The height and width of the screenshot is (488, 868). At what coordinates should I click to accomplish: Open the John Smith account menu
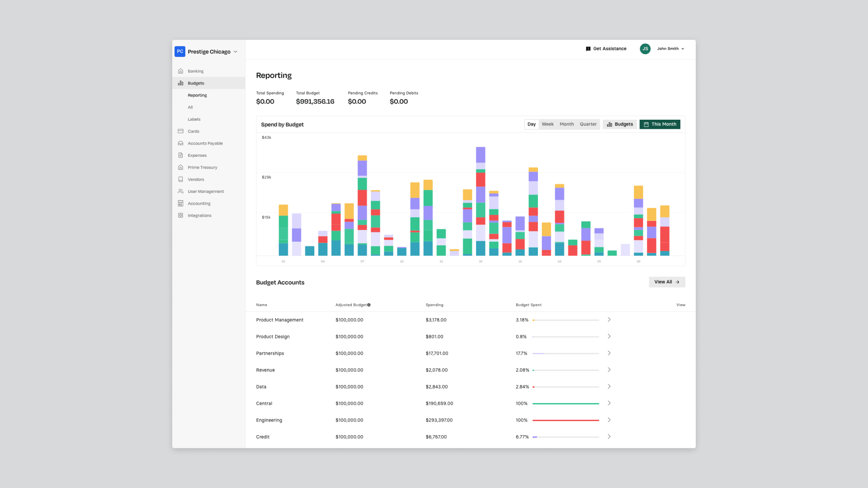click(x=670, y=49)
